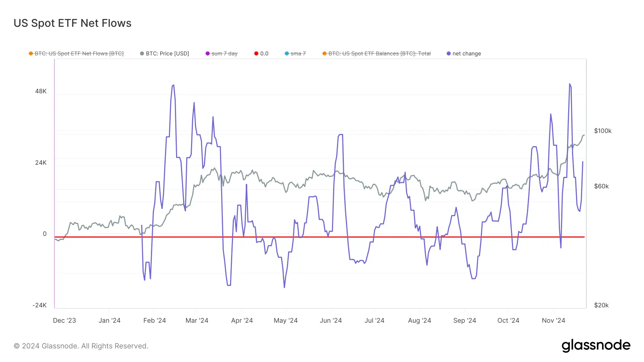Click the glassnode logo

point(596,346)
